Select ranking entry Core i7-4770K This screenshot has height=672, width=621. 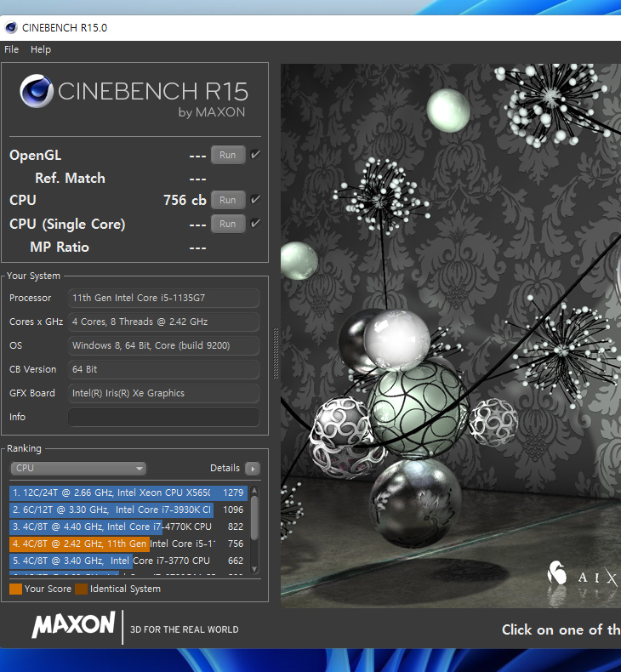pos(128,527)
